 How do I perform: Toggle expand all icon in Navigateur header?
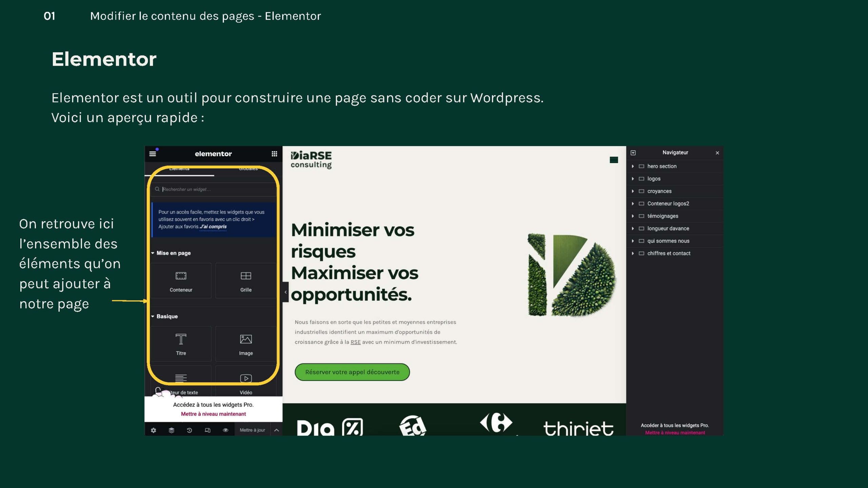(x=633, y=153)
